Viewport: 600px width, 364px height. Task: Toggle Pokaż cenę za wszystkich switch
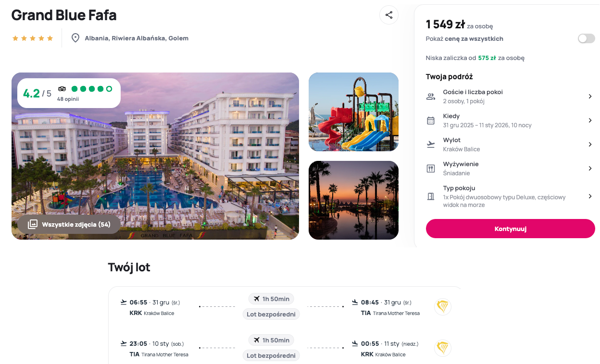(x=586, y=38)
